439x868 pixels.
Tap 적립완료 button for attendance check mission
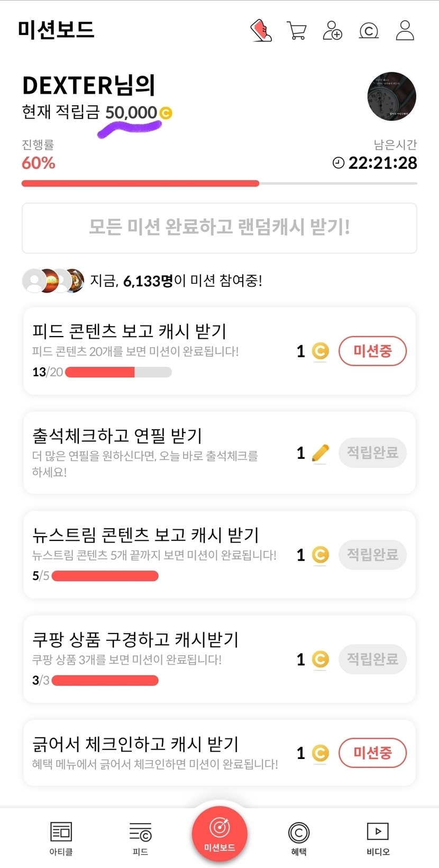coord(372,453)
